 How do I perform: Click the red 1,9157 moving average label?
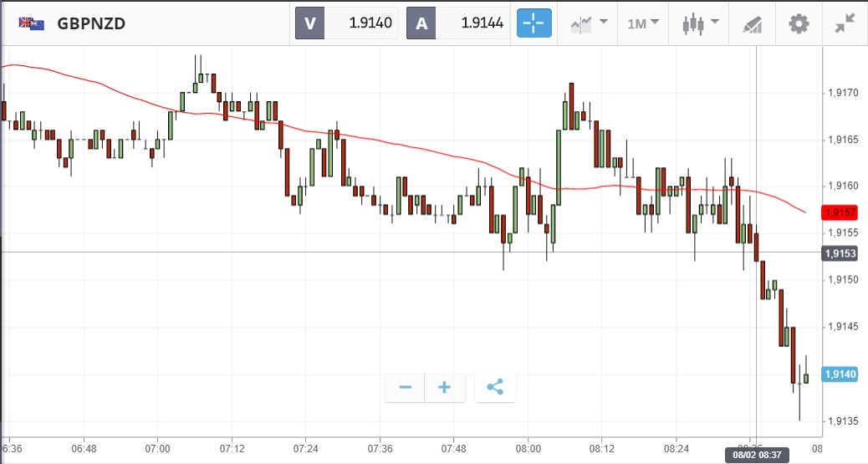click(839, 212)
